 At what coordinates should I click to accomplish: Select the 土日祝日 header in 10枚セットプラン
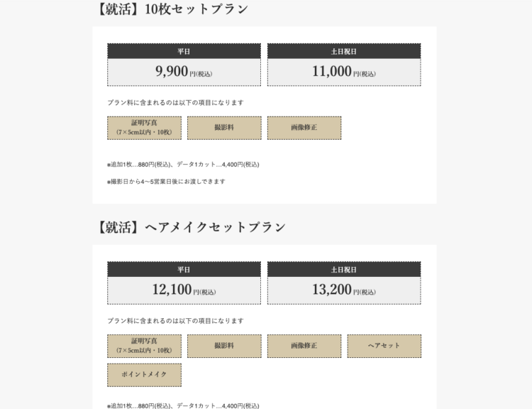coord(344,51)
